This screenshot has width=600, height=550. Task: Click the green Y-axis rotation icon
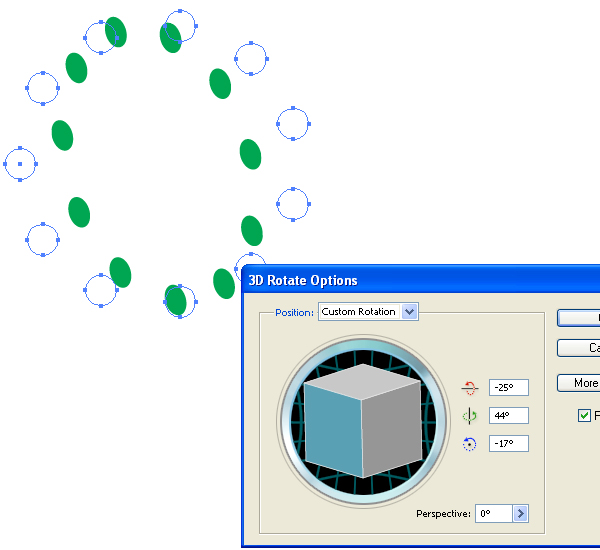470,416
